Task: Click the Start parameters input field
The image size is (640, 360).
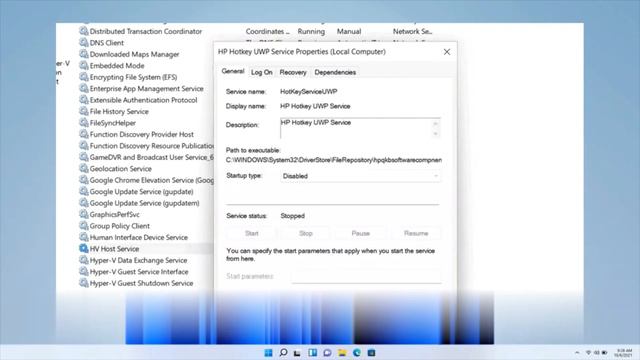Action: point(367,276)
